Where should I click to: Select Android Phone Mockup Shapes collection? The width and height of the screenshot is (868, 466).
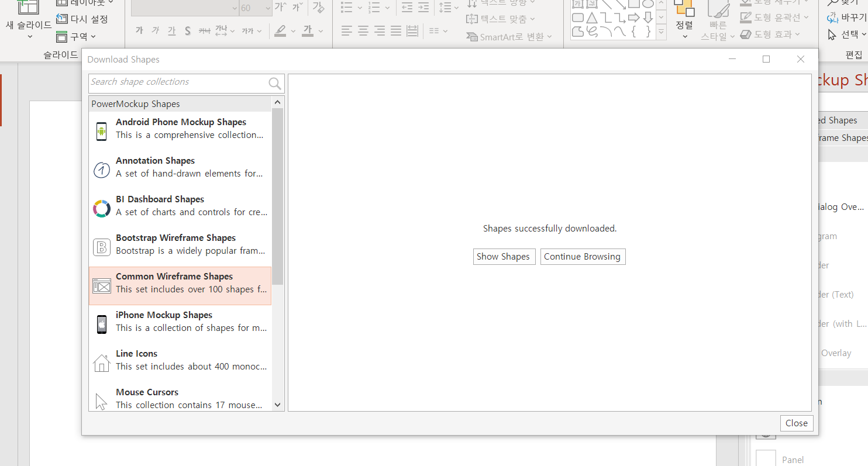[x=180, y=132]
